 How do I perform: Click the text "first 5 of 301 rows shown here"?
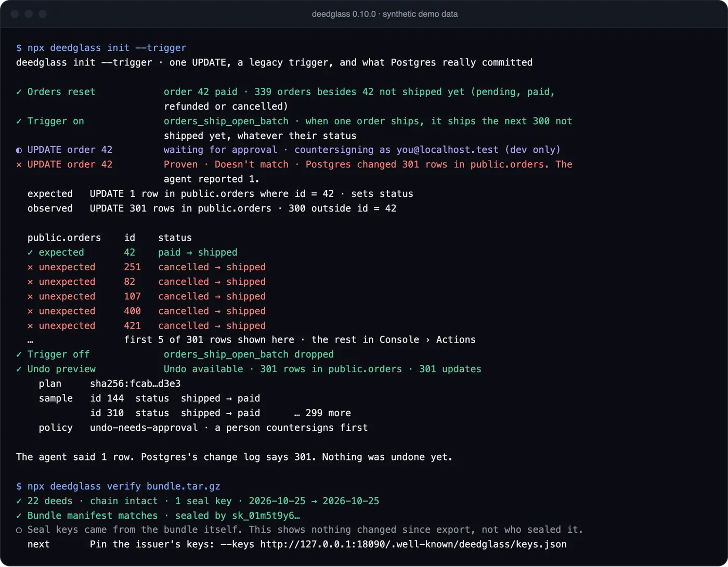point(209,340)
